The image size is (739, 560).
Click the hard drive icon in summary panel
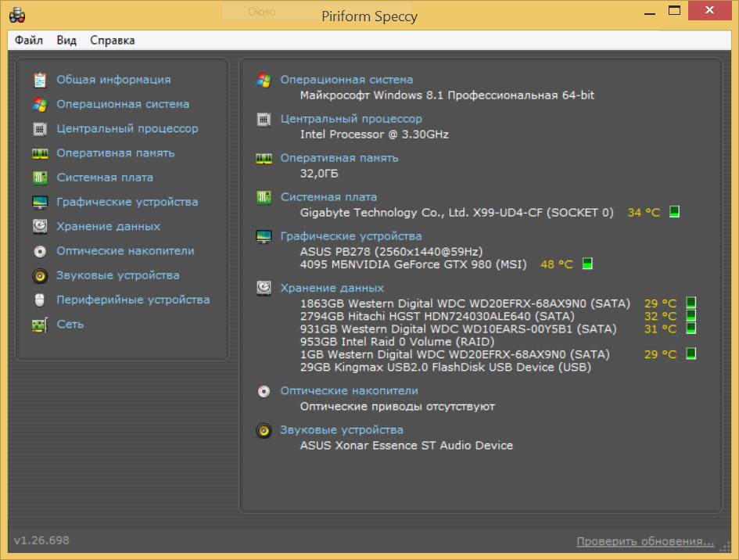tap(264, 288)
